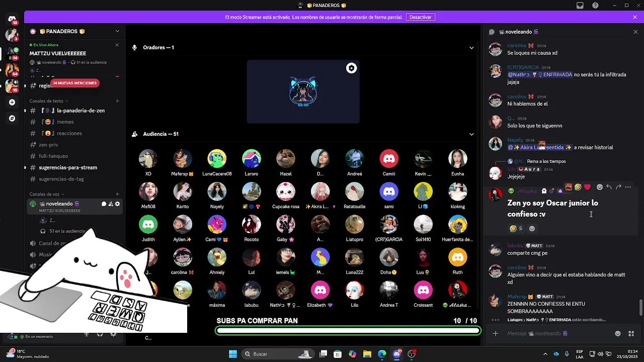Image resolution: width=644 pixels, height=362 pixels.
Task: Toggle microphone mute in user panel
Action: tap(87, 334)
